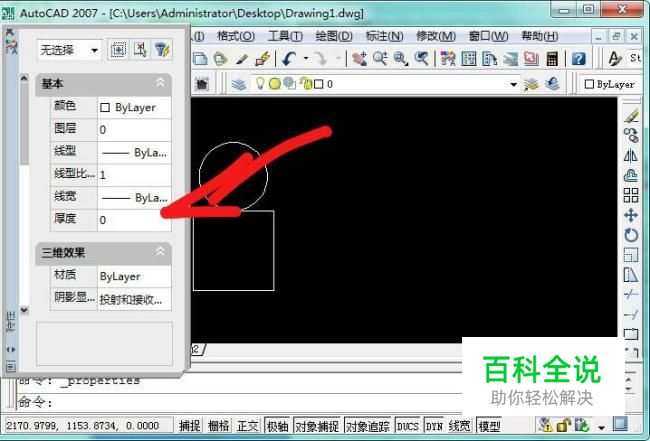Collapse the 三维效果 section
The image size is (650, 441).
[160, 251]
